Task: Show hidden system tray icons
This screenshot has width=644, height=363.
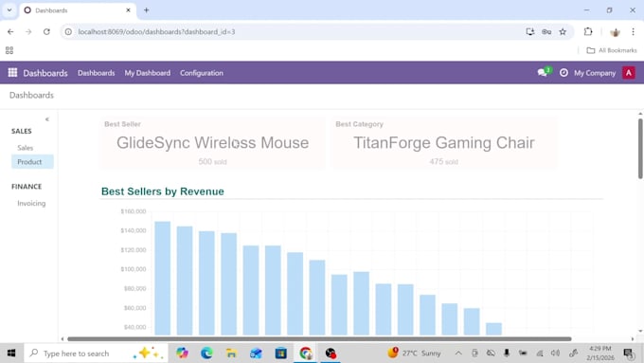Action: click(x=458, y=354)
